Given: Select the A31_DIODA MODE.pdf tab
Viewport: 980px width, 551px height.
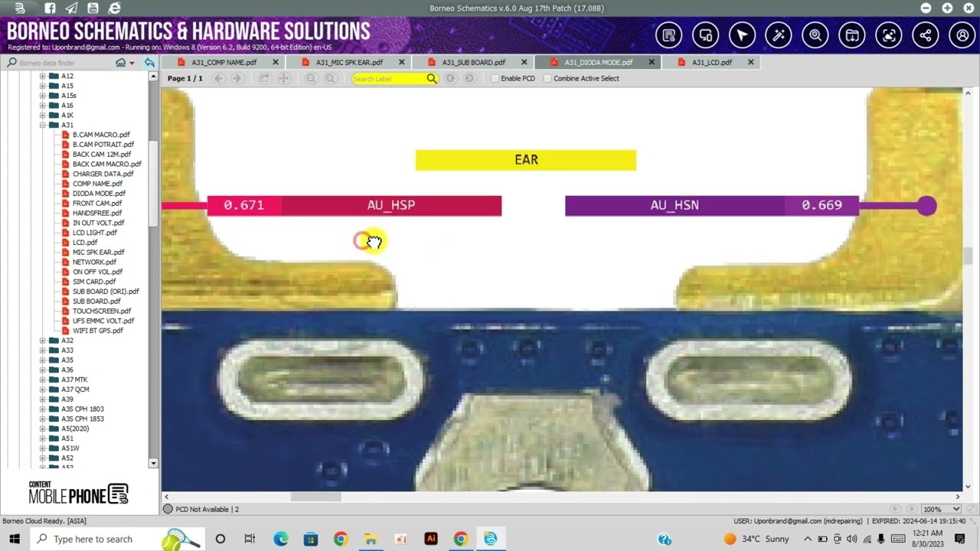Looking at the screenshot, I should pyautogui.click(x=598, y=63).
